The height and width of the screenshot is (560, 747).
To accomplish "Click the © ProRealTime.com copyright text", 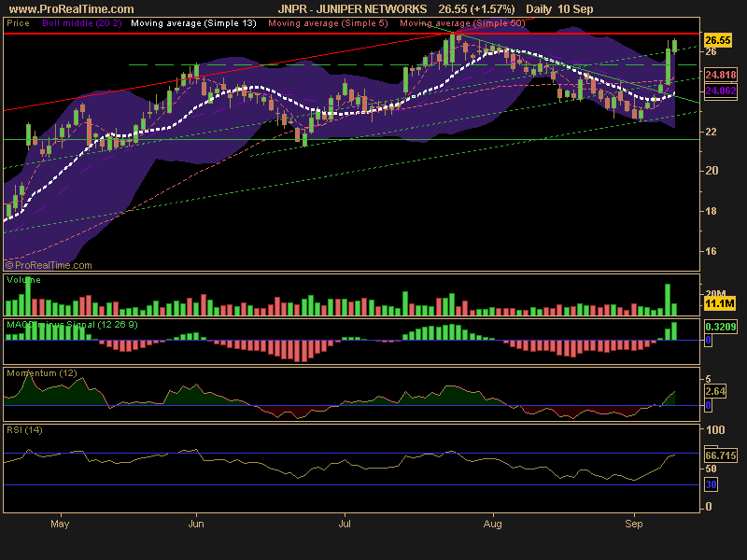I will 49,265.
